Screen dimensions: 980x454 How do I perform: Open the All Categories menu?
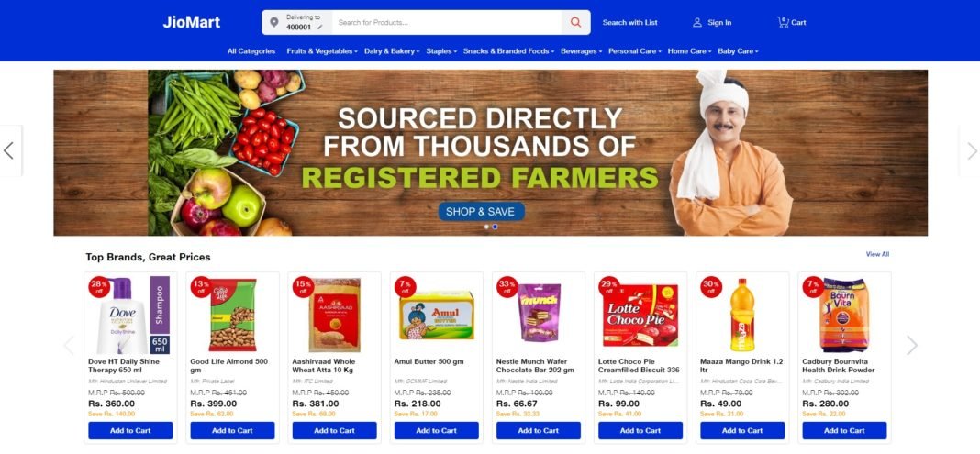coord(251,51)
